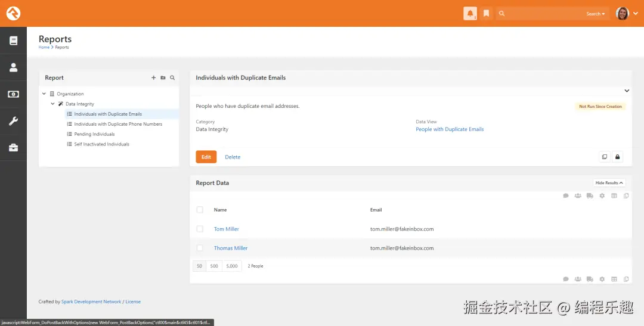Open Spark Development Network link
This screenshot has height=326, width=644.
[x=91, y=302]
